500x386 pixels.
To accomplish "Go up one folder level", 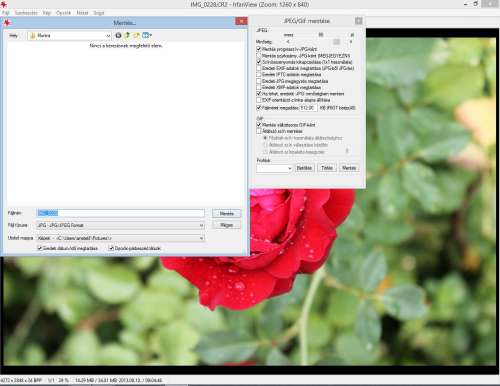I will [x=127, y=35].
